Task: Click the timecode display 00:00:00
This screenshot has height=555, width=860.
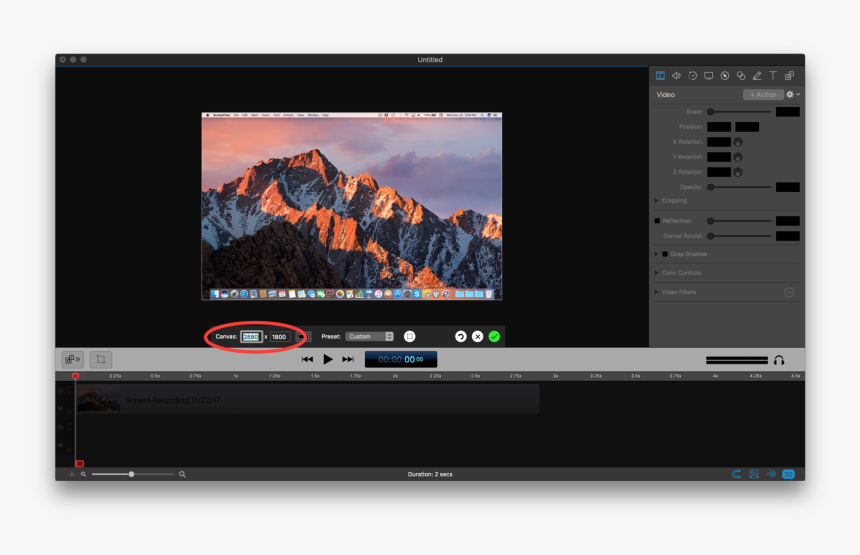Action: pos(401,360)
